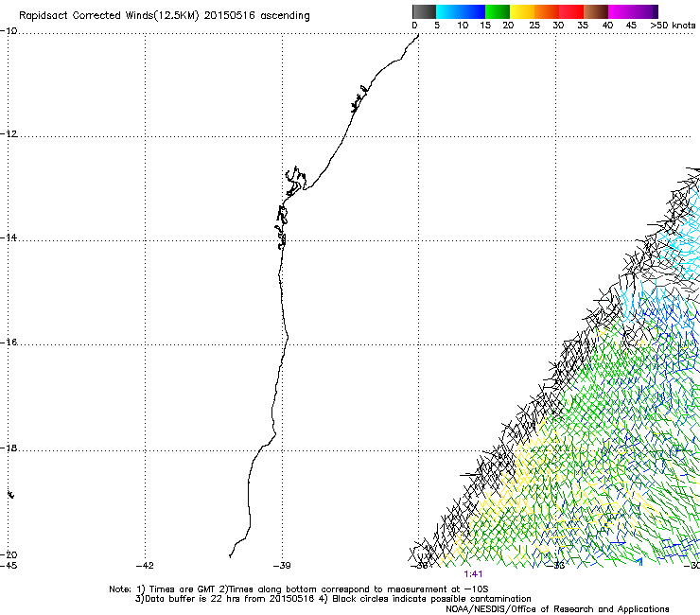Click the legend label '25'
The image size is (700, 615).
pos(534,26)
